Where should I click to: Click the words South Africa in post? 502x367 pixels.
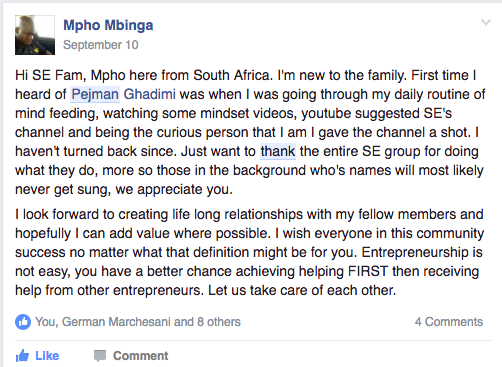232,75
